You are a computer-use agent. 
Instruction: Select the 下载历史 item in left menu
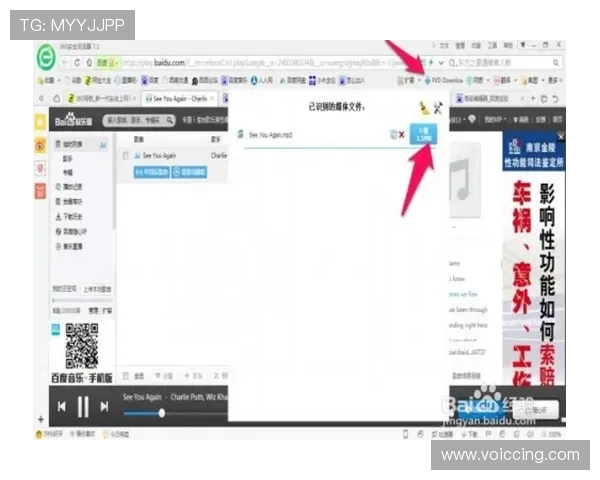[x=69, y=217]
